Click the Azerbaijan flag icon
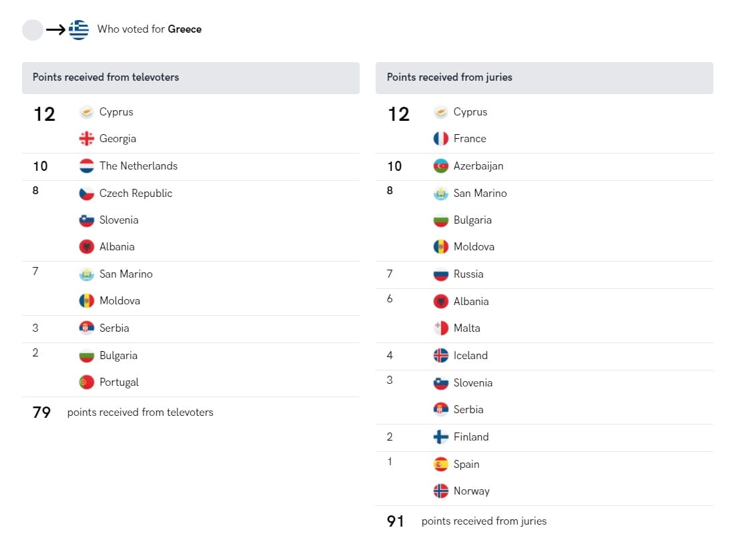 coord(441,166)
